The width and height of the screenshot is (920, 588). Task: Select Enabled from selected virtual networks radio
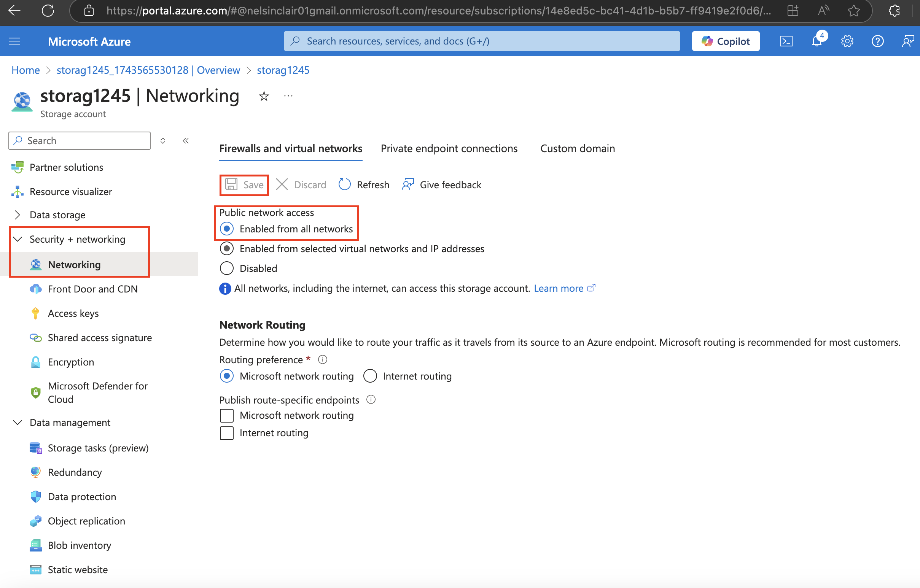[x=227, y=249]
